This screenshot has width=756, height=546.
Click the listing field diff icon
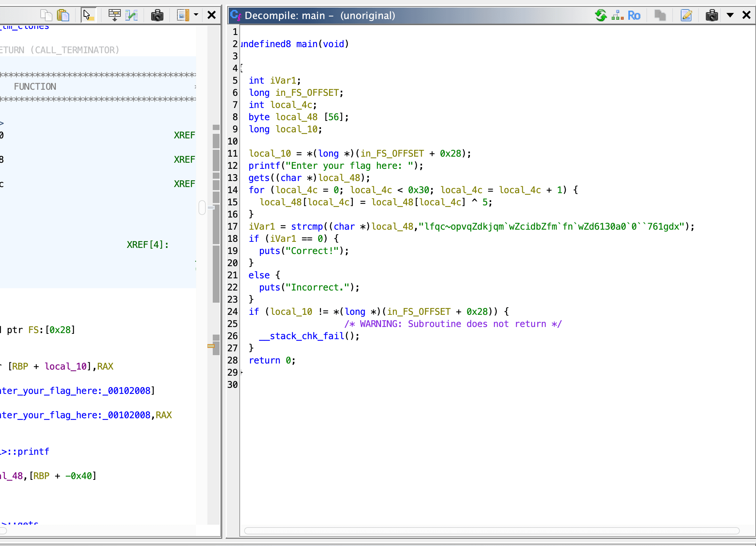coord(131,15)
